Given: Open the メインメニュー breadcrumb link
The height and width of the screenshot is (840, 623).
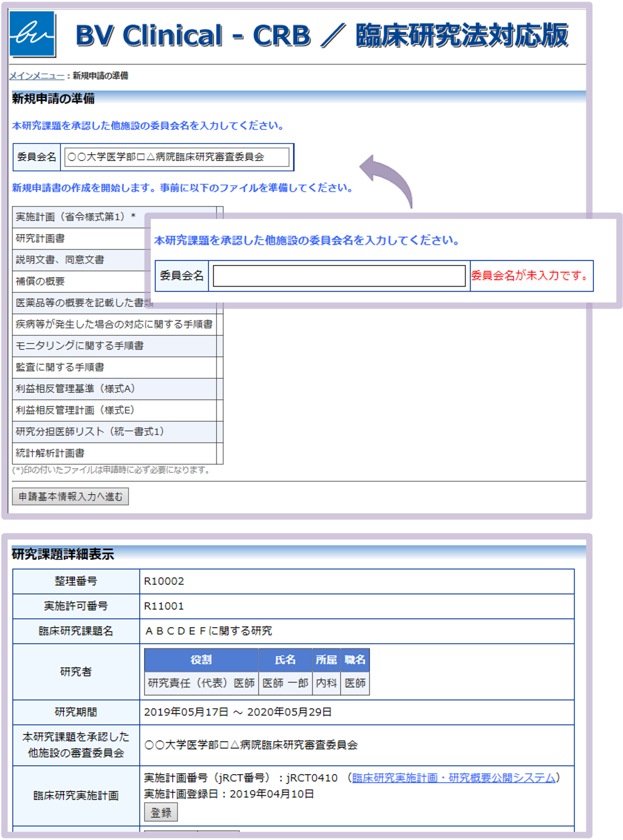Looking at the screenshot, I should pos(37,76).
